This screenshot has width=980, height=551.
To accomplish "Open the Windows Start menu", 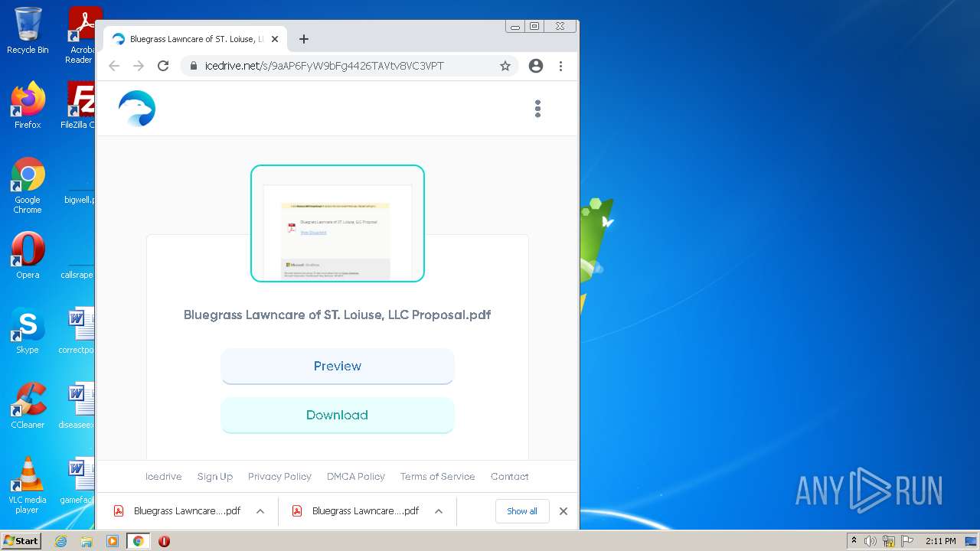I will (21, 541).
